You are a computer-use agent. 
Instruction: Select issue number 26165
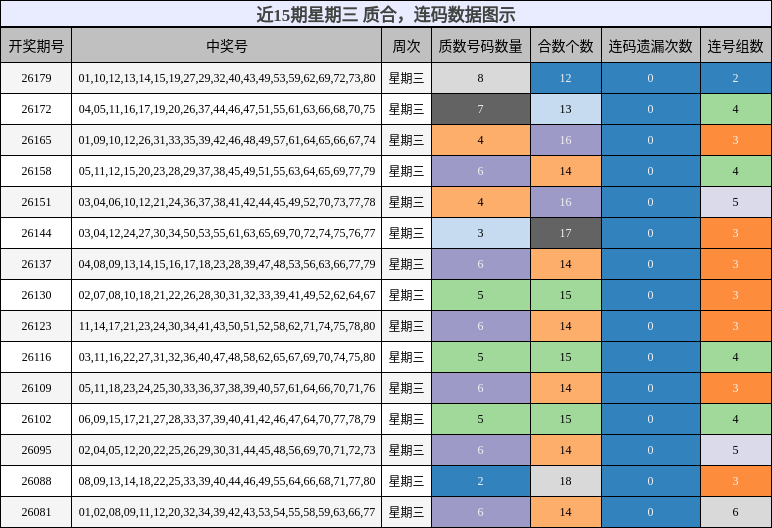[x=36, y=140]
